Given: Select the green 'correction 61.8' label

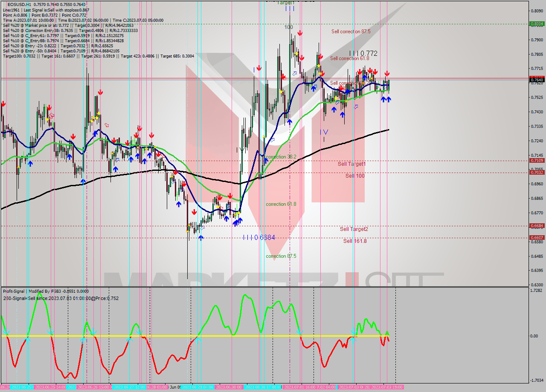Looking at the screenshot, I should [x=281, y=204].
